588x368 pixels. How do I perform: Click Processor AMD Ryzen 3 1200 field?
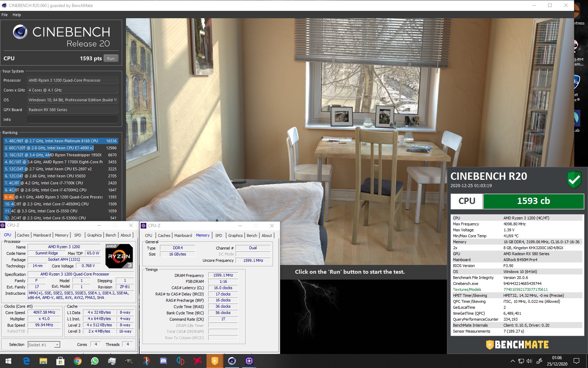(x=72, y=80)
